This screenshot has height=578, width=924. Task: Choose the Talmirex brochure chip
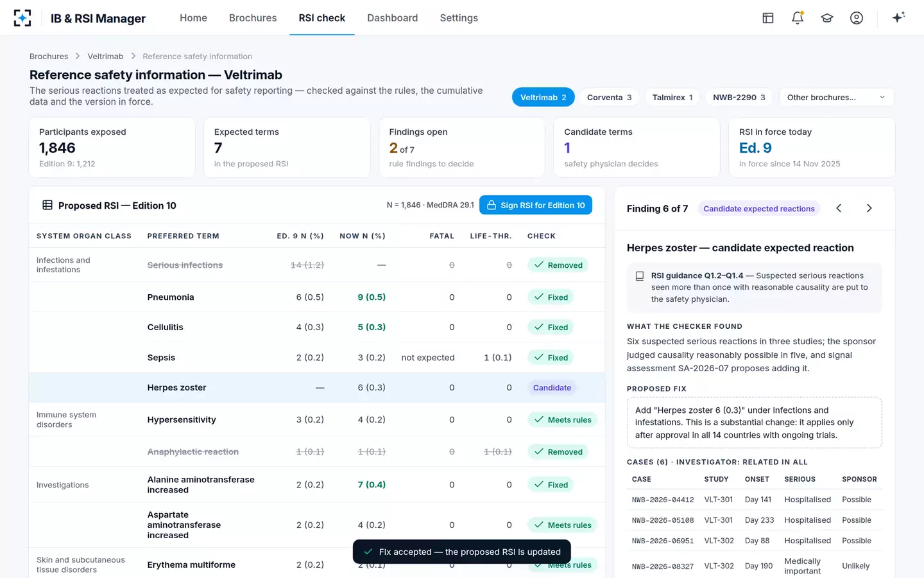pos(672,98)
